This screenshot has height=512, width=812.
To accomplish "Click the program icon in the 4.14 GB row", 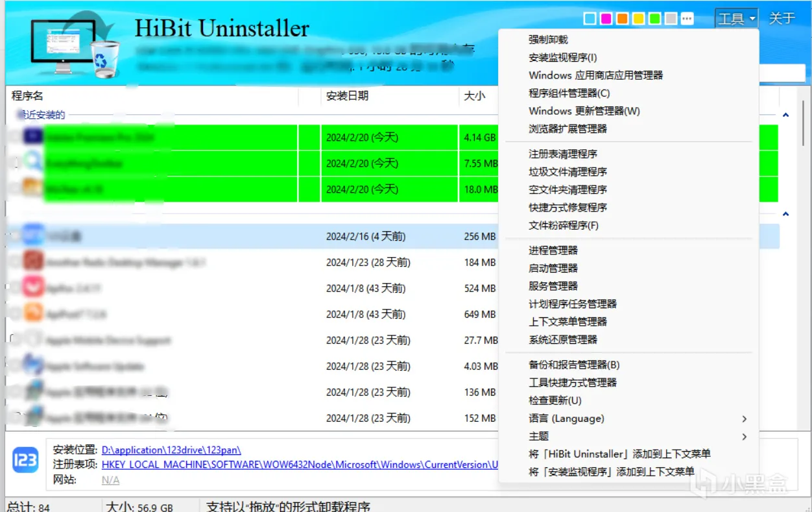I will coord(34,137).
